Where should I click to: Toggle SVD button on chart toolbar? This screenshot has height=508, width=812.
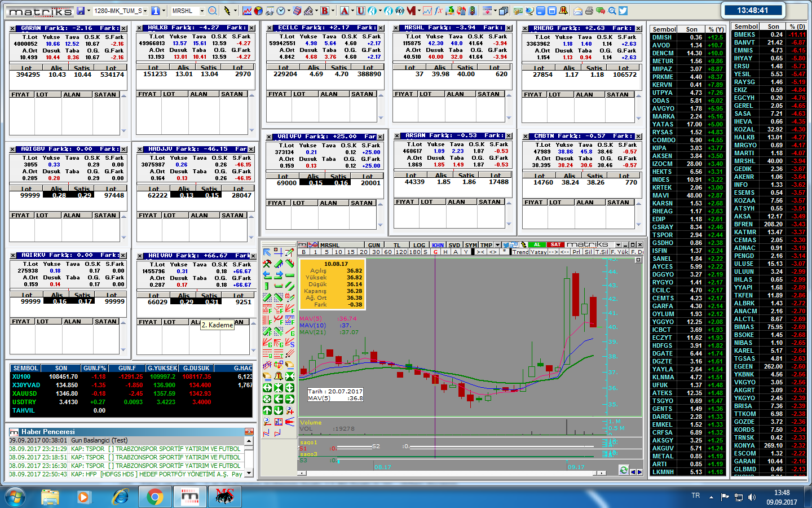coord(454,245)
